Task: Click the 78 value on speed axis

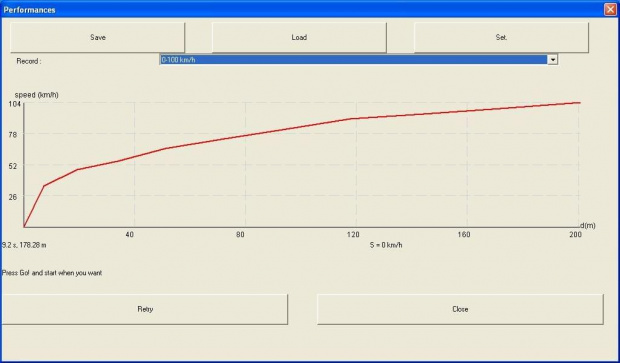Action: pos(13,135)
